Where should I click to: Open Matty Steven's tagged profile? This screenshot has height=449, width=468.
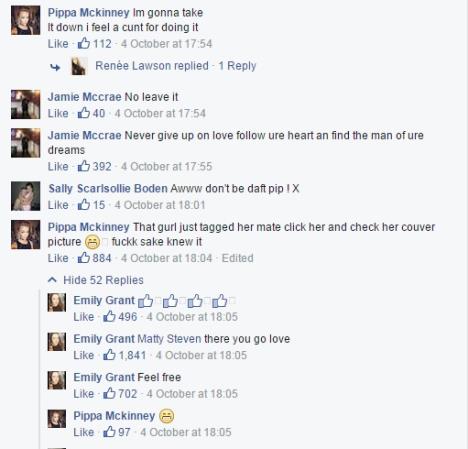click(169, 339)
